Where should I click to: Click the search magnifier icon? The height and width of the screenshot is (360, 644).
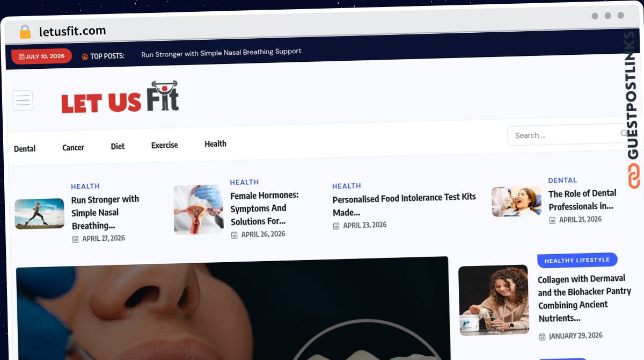(624, 133)
